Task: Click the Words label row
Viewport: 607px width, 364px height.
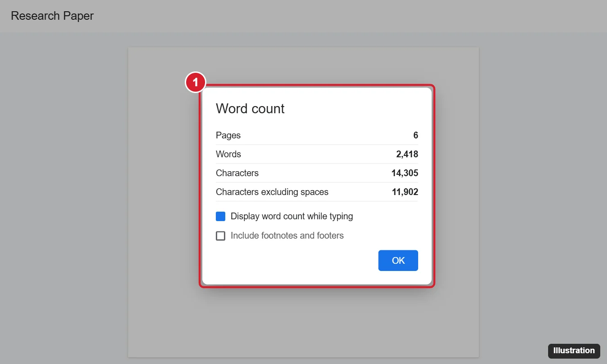Action: (317, 154)
